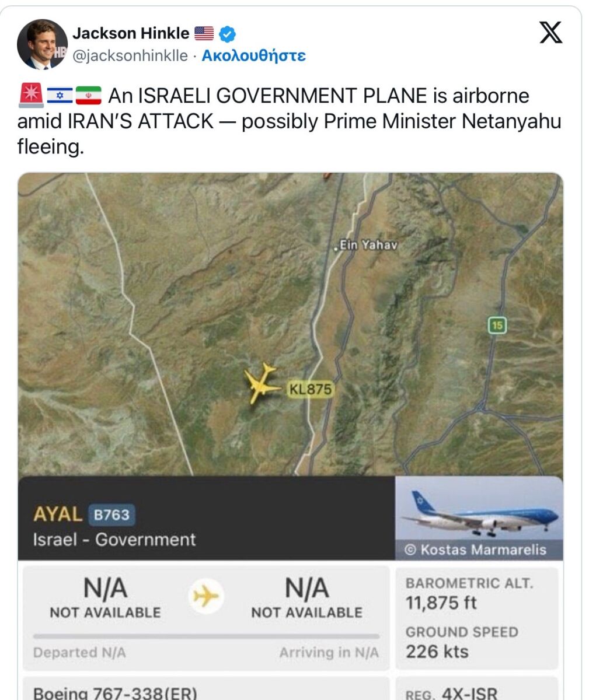Click the 4X-ISR registration field
Screen dimensions: 596x700
(477, 689)
